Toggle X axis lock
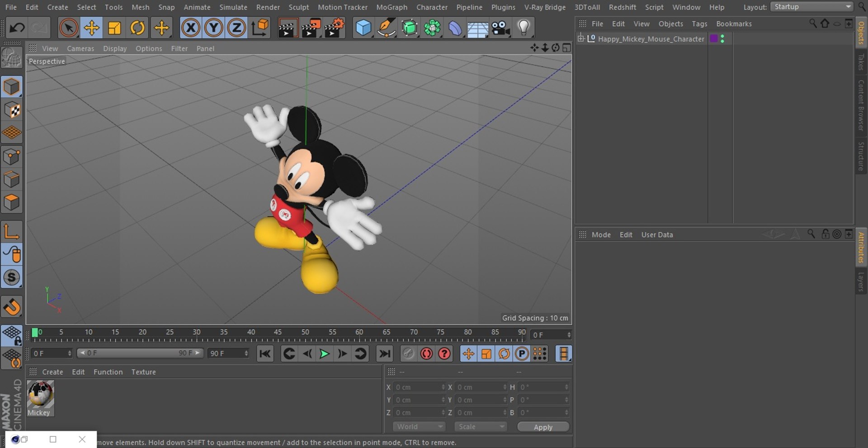 tap(190, 28)
